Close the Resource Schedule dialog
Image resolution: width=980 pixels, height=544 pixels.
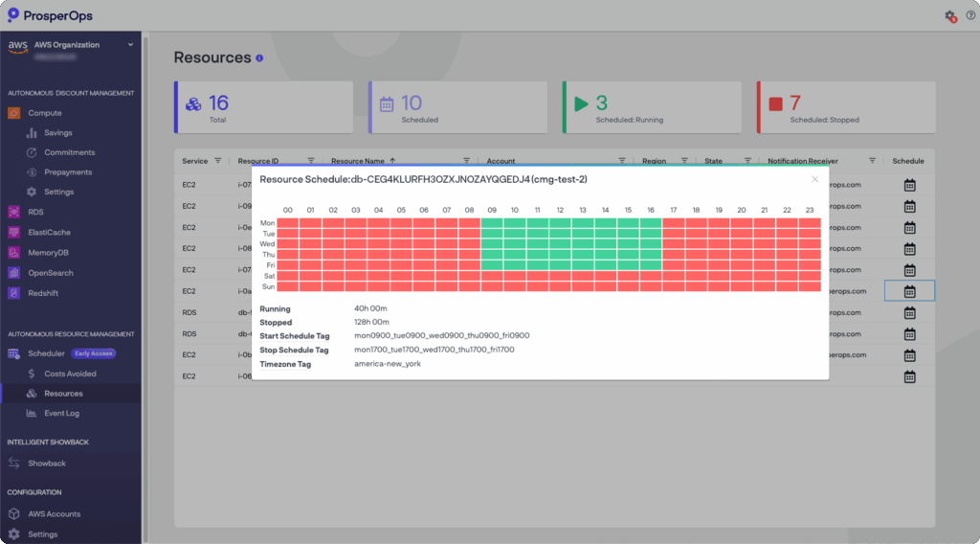click(x=814, y=179)
